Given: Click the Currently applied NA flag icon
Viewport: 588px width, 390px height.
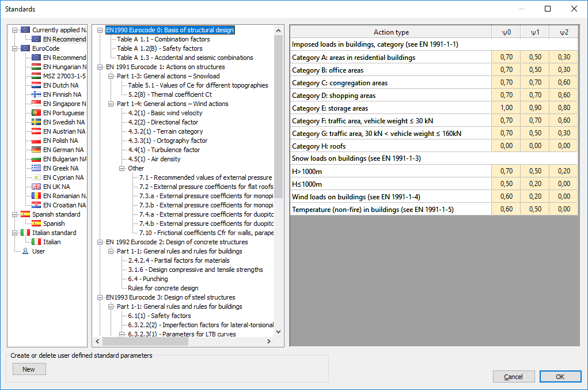Looking at the screenshot, I should [x=25, y=30].
